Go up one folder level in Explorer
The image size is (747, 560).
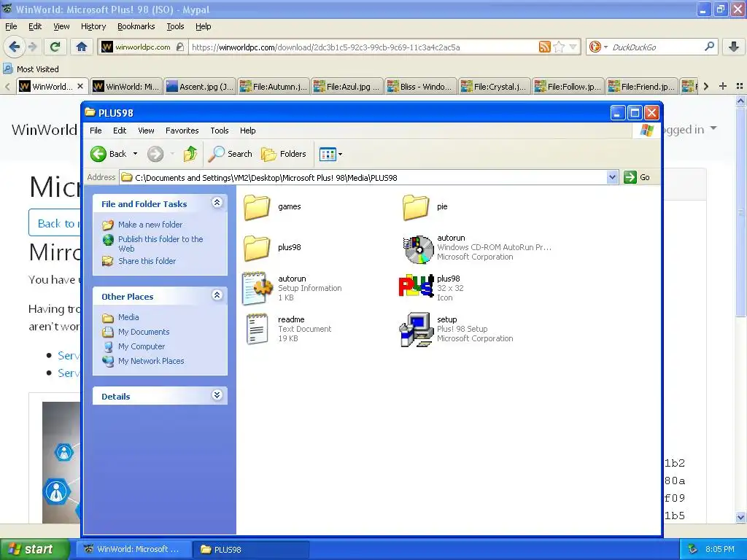190,154
